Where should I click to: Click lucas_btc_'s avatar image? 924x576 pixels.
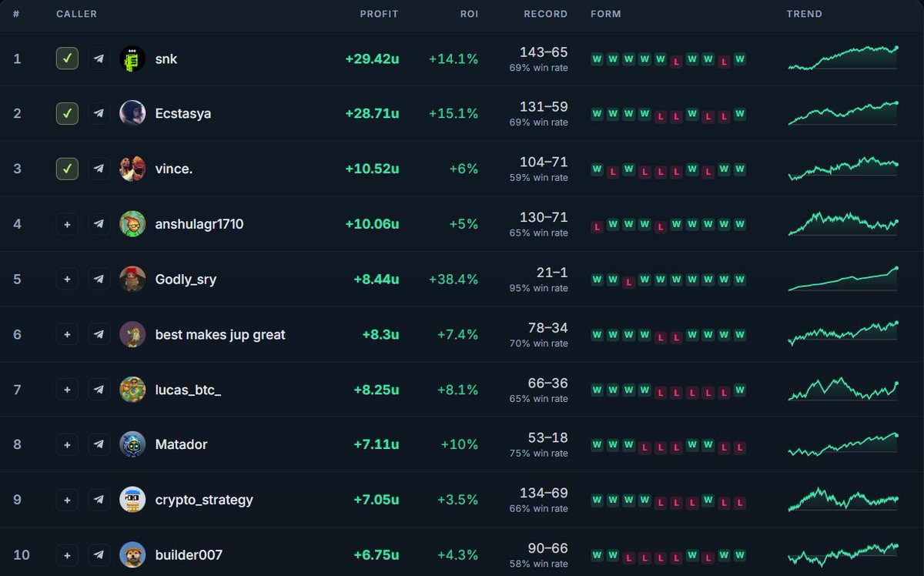point(132,390)
